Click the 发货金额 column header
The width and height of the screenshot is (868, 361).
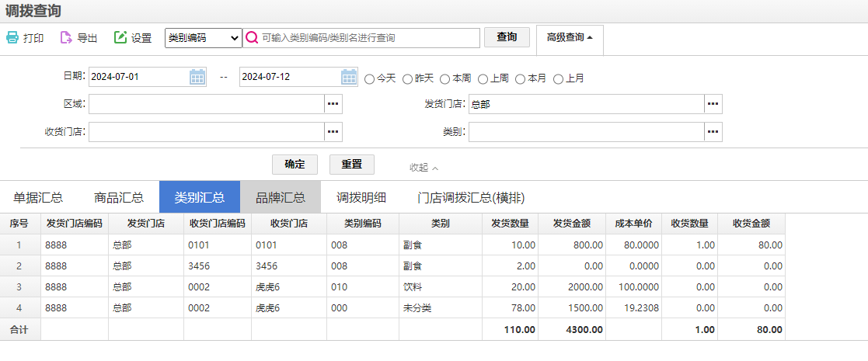pos(572,224)
